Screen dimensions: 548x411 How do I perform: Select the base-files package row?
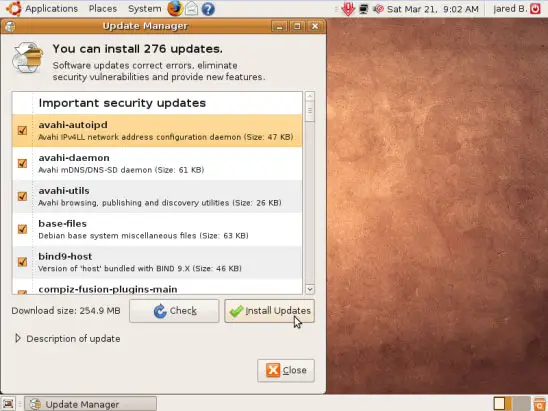coord(157,229)
